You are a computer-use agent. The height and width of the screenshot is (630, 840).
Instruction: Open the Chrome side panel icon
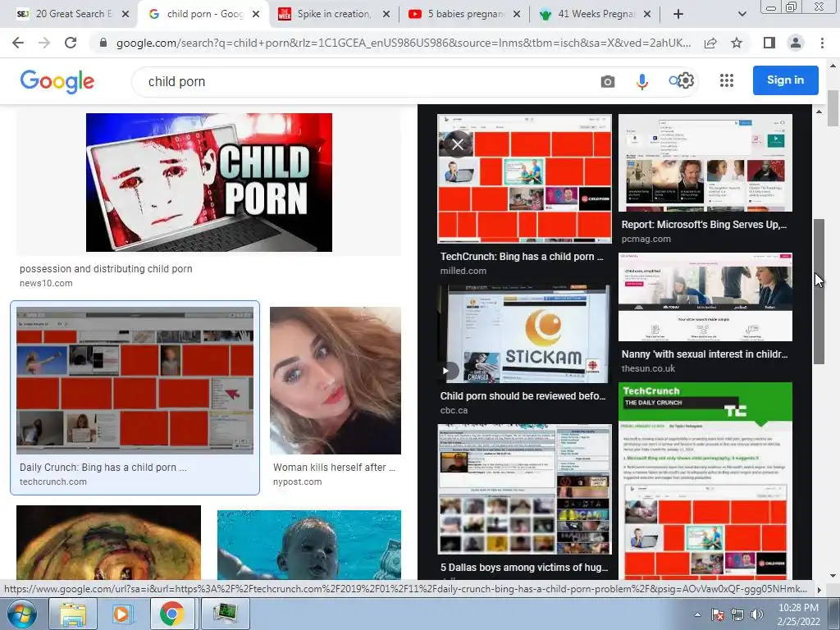click(769, 43)
